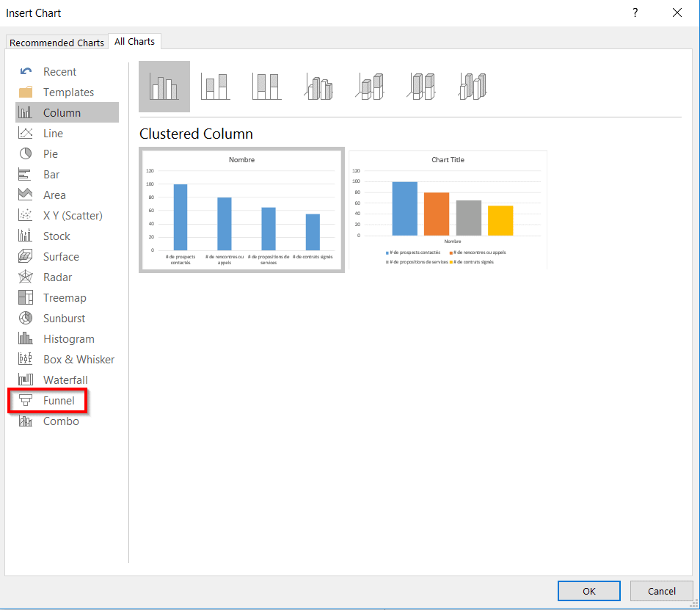Screen dimensions: 700x610
Task: Choose the 100% Stacked Column subtype icon
Action: coord(266,87)
